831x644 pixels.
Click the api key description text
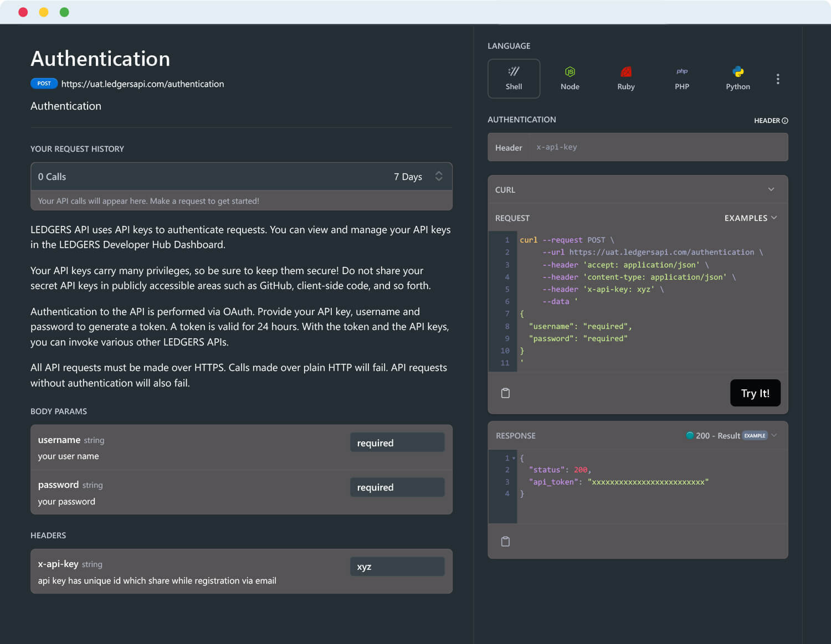[157, 581]
